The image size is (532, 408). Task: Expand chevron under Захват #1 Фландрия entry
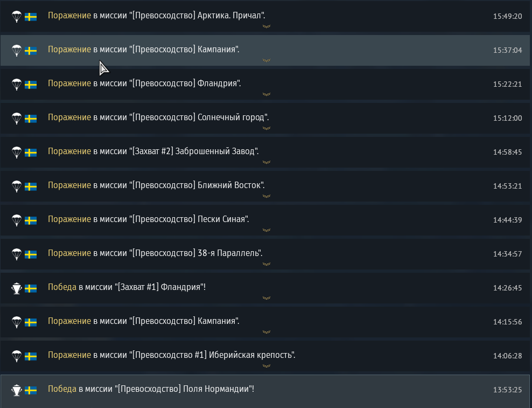pyautogui.click(x=266, y=298)
